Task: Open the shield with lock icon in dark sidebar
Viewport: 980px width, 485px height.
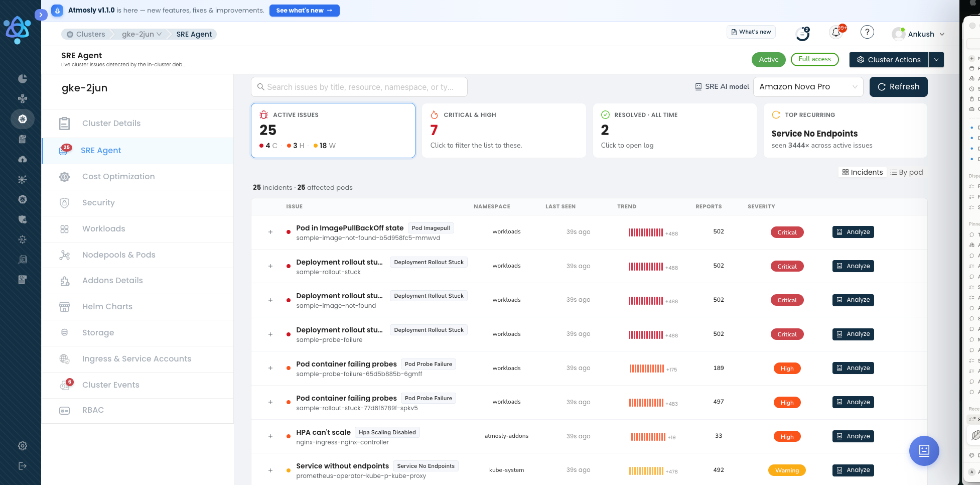Action: (23, 219)
